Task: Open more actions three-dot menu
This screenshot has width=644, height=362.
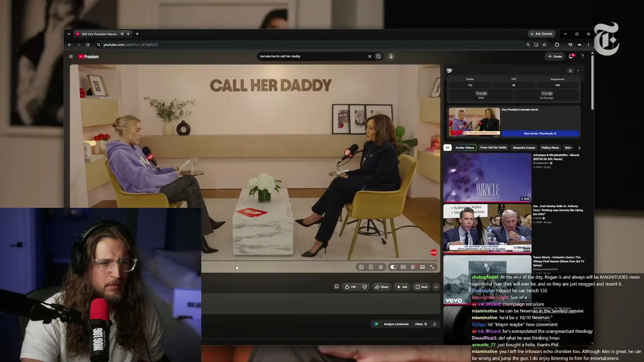Action: pos(436,287)
